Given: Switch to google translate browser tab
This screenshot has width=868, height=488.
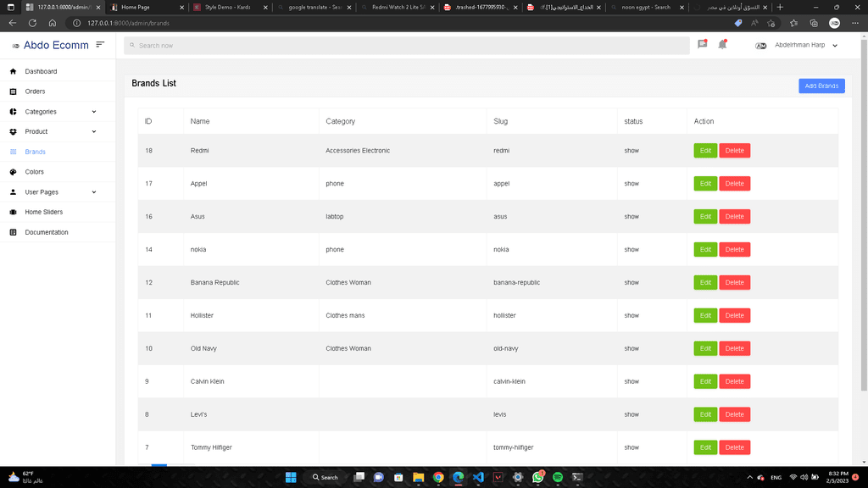Looking at the screenshot, I should pyautogui.click(x=313, y=7).
